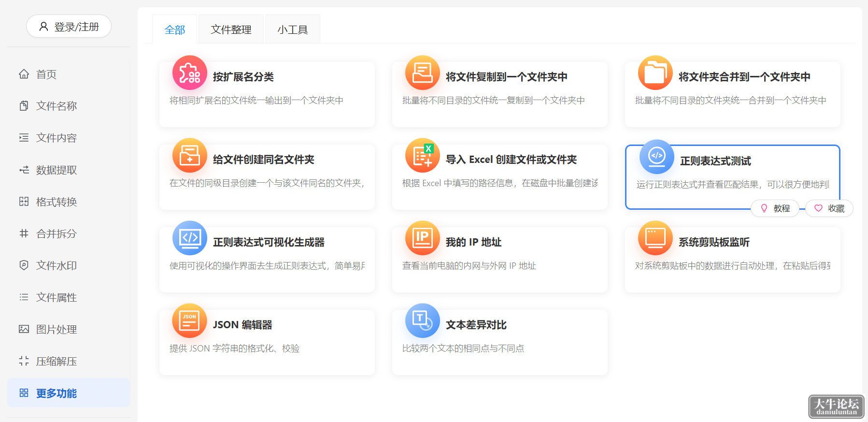Click the 教程 button
The width and height of the screenshot is (868, 422).
click(775, 208)
